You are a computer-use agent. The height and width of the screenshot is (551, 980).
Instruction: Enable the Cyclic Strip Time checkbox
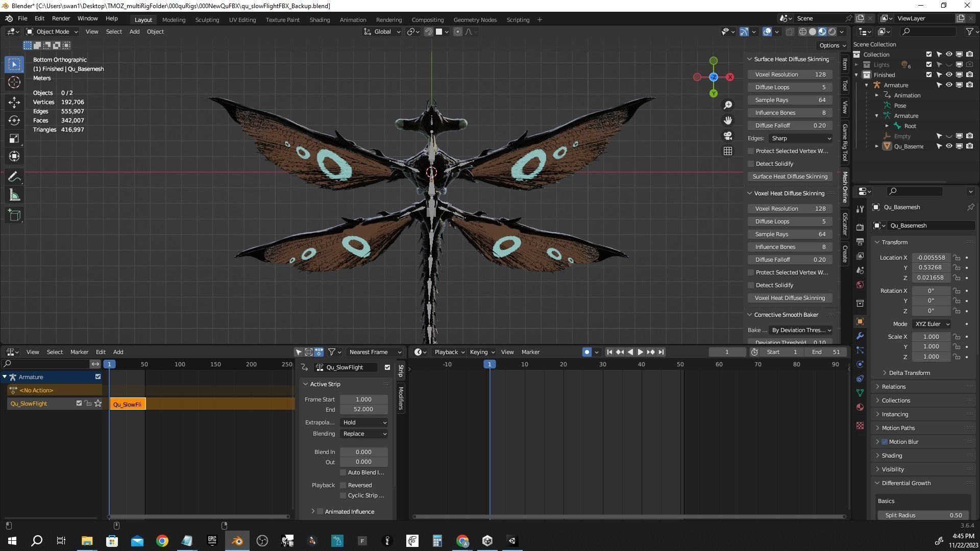coord(343,495)
